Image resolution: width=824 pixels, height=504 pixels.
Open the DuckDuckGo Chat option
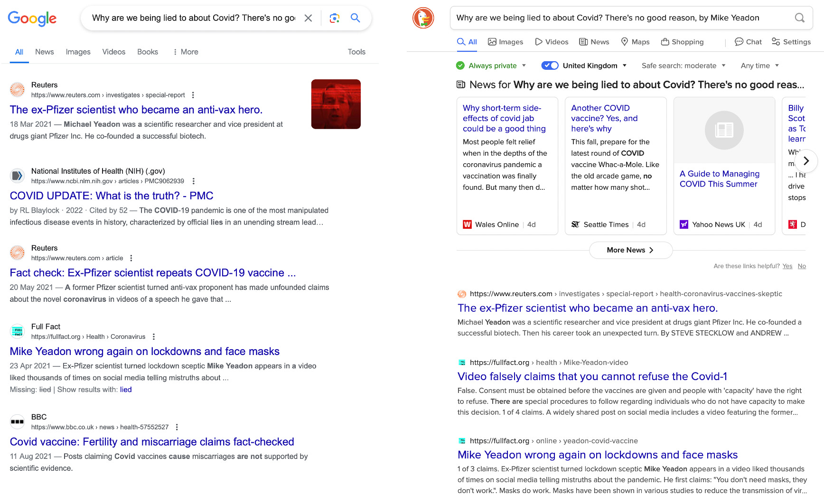(748, 42)
